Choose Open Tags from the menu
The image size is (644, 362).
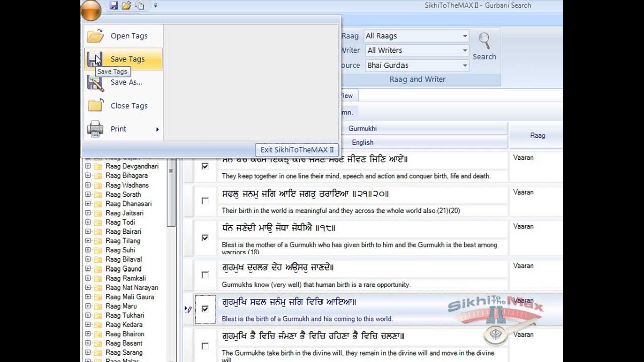122,36
